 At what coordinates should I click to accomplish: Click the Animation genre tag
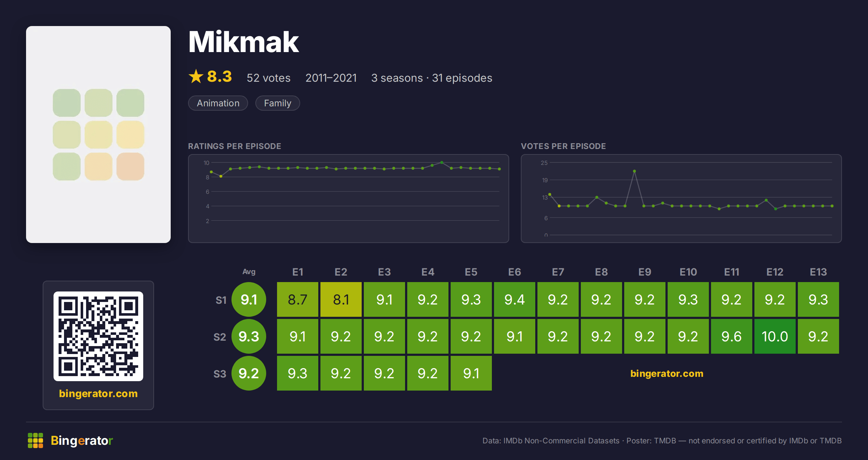[x=218, y=103]
